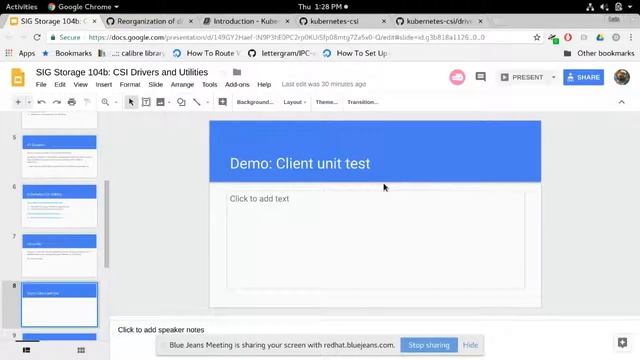640x360 pixels.
Task: Open the Arrange menu
Action: [x=182, y=84]
